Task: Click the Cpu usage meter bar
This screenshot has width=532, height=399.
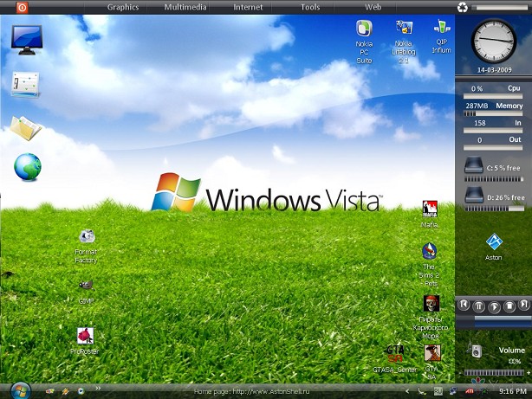Action: pos(493,97)
